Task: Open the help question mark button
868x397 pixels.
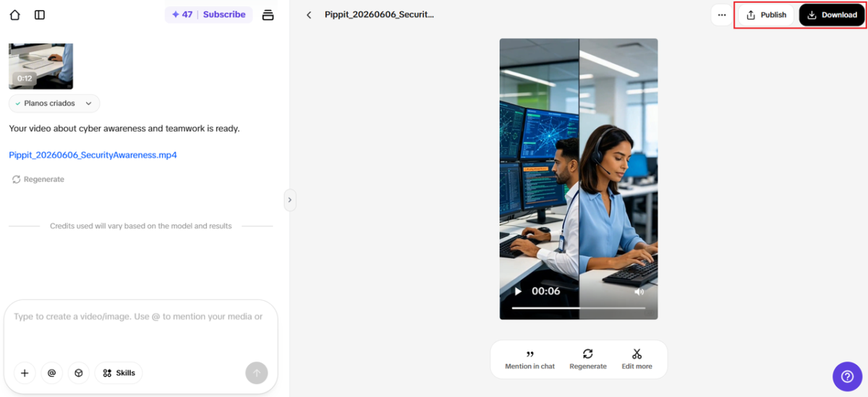Action: point(847,376)
